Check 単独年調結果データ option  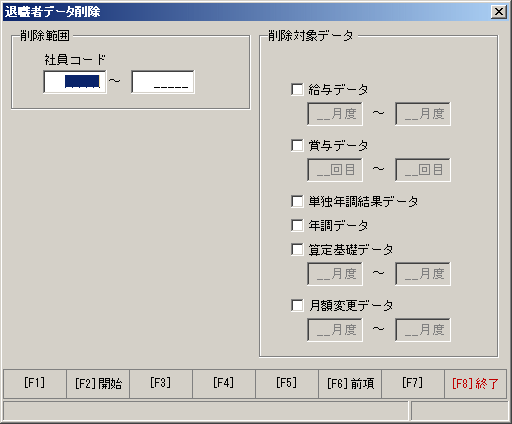(x=297, y=201)
